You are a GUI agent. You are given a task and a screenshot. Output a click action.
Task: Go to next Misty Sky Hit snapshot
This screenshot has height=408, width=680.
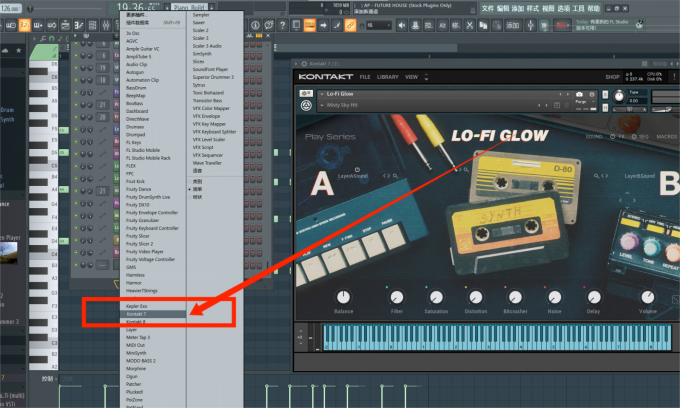[546, 105]
